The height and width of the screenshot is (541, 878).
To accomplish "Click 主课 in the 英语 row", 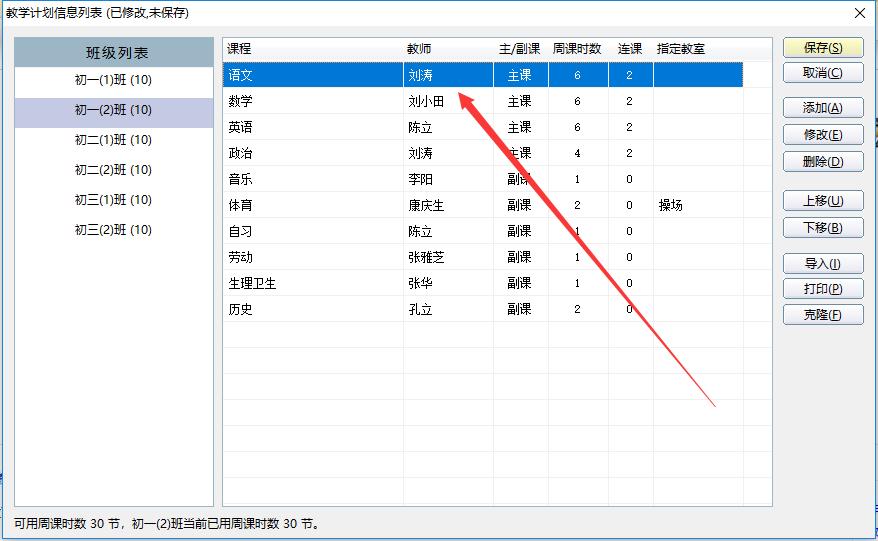I will 519,127.
